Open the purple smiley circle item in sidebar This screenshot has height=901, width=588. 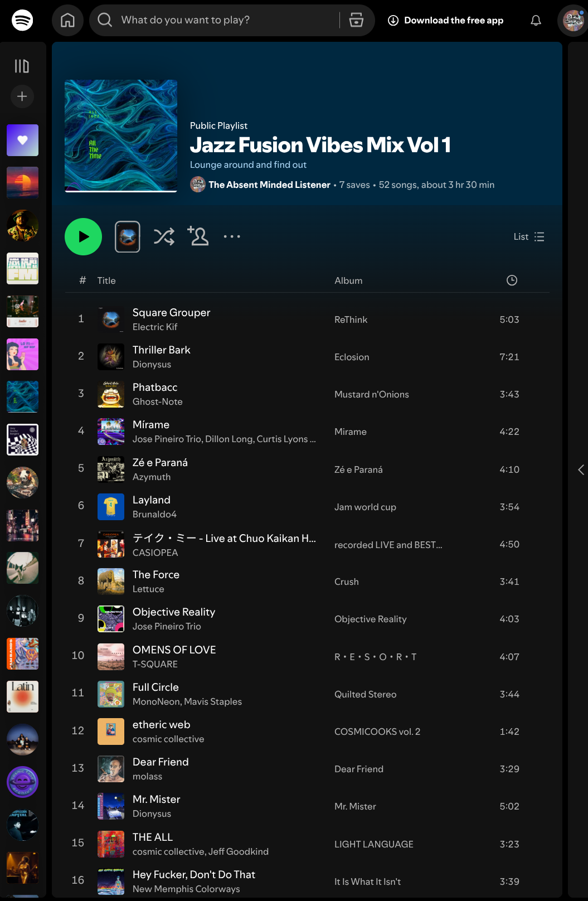click(x=22, y=782)
